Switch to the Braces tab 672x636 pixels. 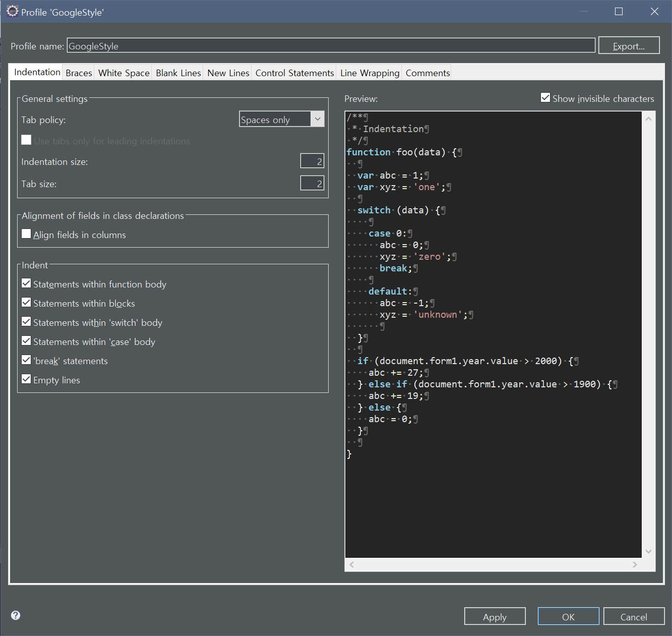(79, 73)
